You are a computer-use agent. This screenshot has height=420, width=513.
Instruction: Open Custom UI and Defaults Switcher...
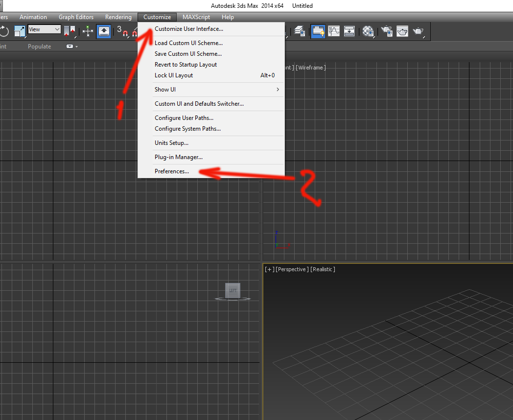(211, 104)
